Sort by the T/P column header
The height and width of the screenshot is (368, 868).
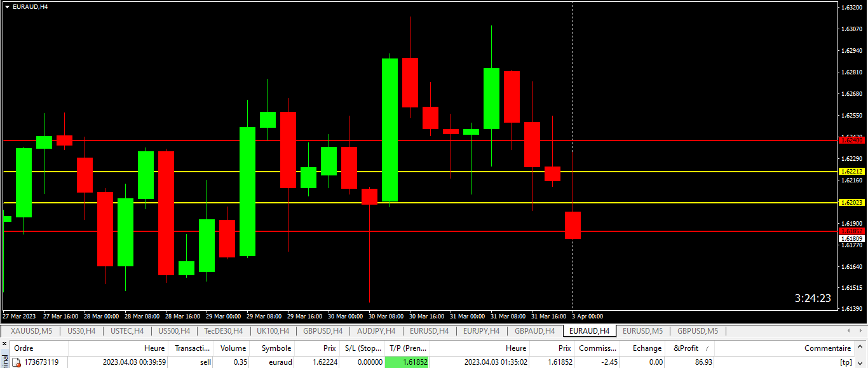point(408,348)
